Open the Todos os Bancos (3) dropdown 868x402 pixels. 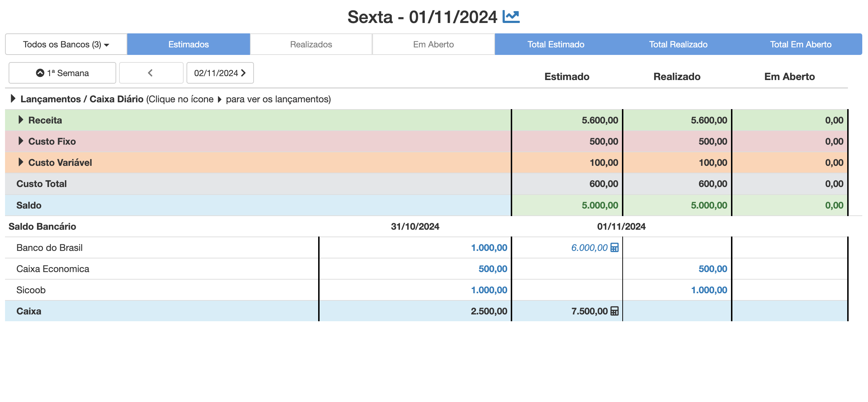(66, 45)
